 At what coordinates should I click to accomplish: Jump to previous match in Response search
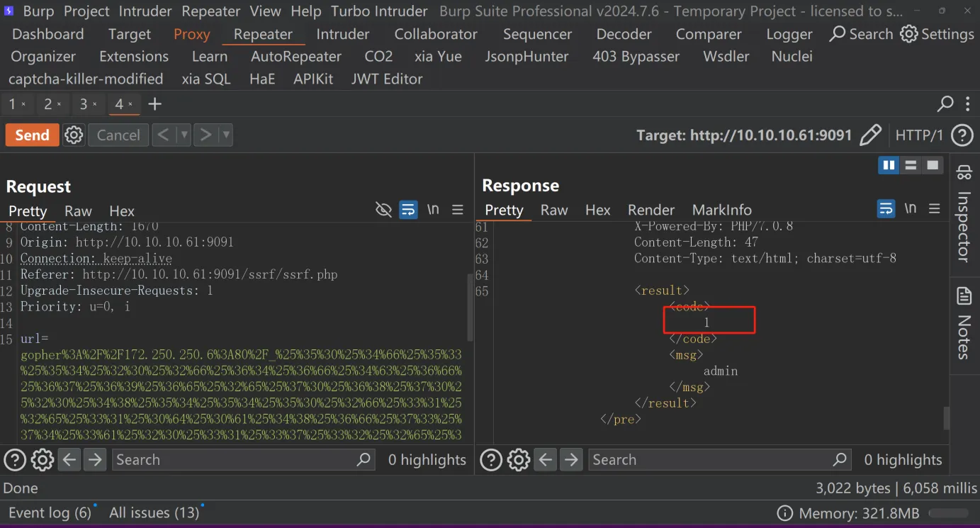point(545,459)
